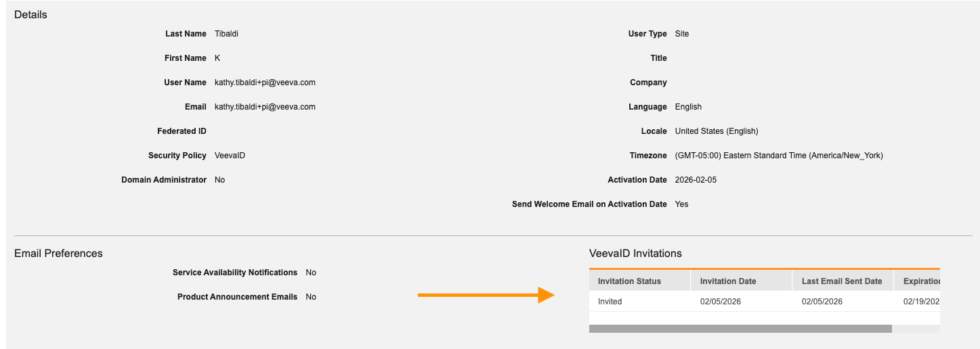980x349 pixels.
Task: Select the Eastern Standard Time timezone value
Action: point(779,156)
